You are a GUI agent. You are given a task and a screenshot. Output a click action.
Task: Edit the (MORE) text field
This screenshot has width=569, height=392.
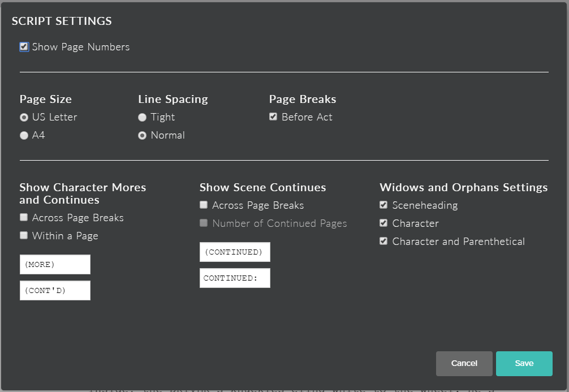55,264
